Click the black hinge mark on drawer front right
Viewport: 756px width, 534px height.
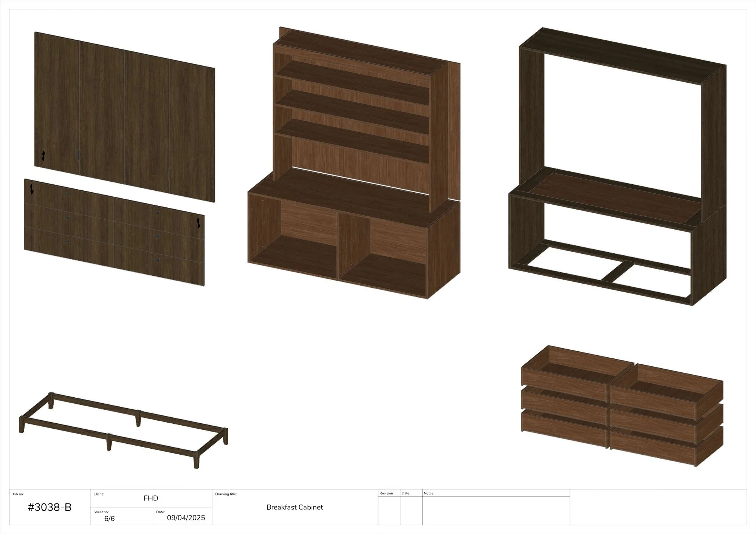click(x=198, y=223)
